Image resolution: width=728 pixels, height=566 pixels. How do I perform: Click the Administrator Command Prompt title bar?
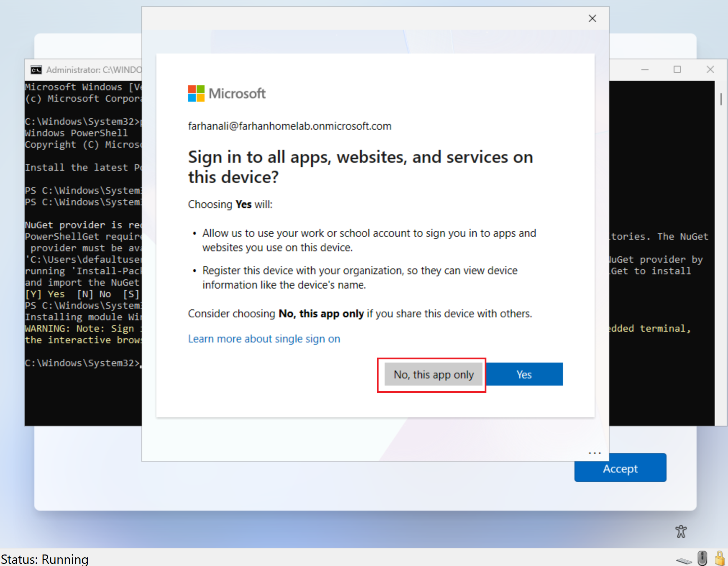point(93,70)
